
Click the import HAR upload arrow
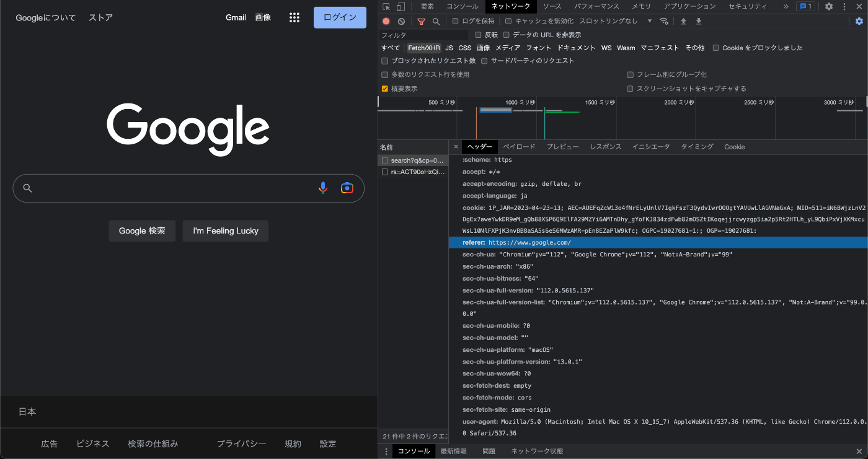pyautogui.click(x=683, y=21)
